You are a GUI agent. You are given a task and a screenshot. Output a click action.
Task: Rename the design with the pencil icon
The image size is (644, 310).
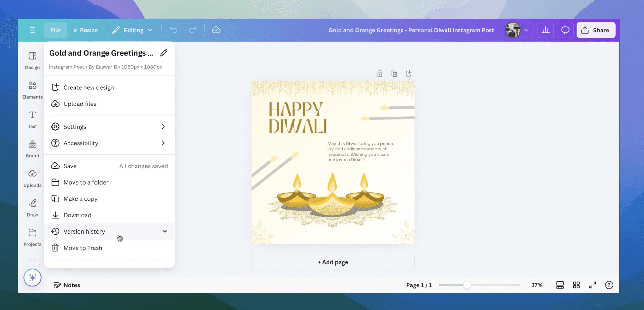pos(163,53)
